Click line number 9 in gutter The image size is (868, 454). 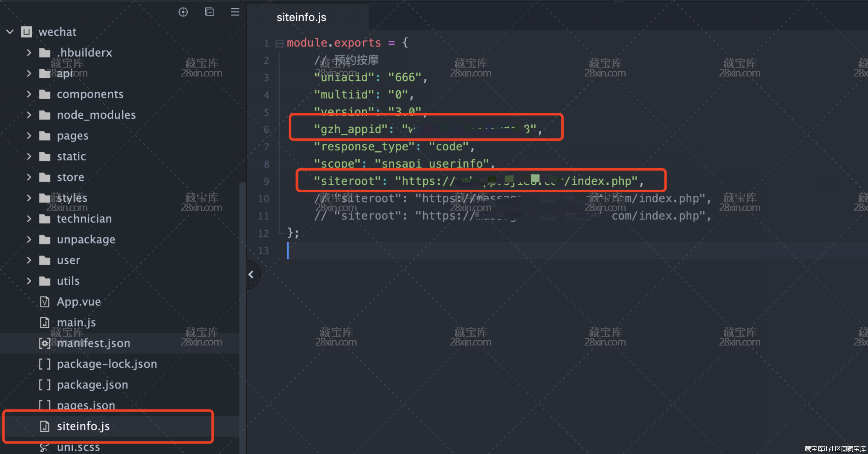tap(266, 182)
